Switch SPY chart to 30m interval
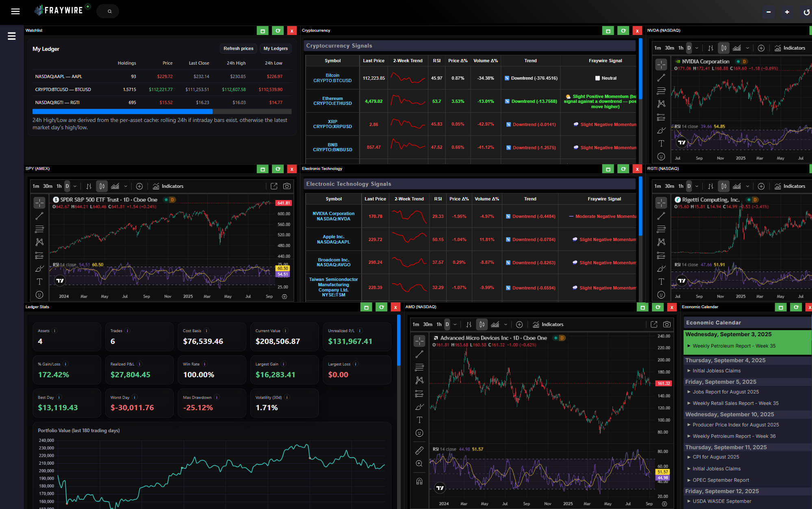This screenshot has width=812, height=509. tap(48, 186)
